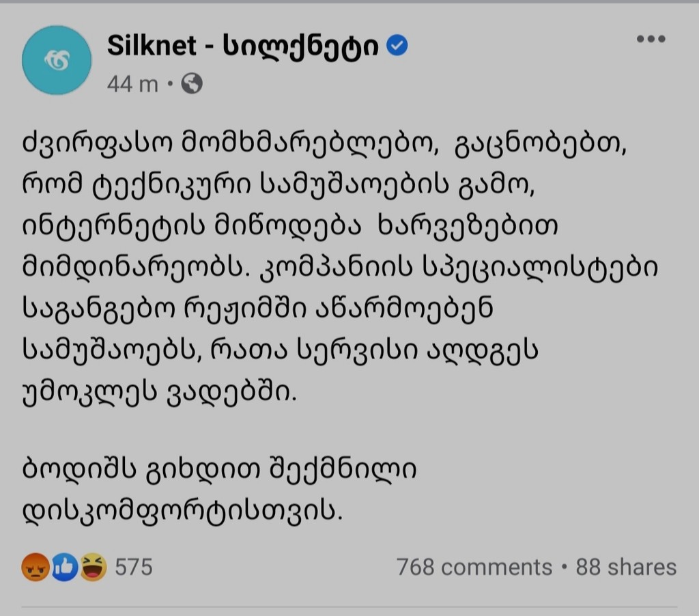The width and height of the screenshot is (699, 616).
Task: Expand the post options via ellipsis menu
Action: [x=651, y=39]
